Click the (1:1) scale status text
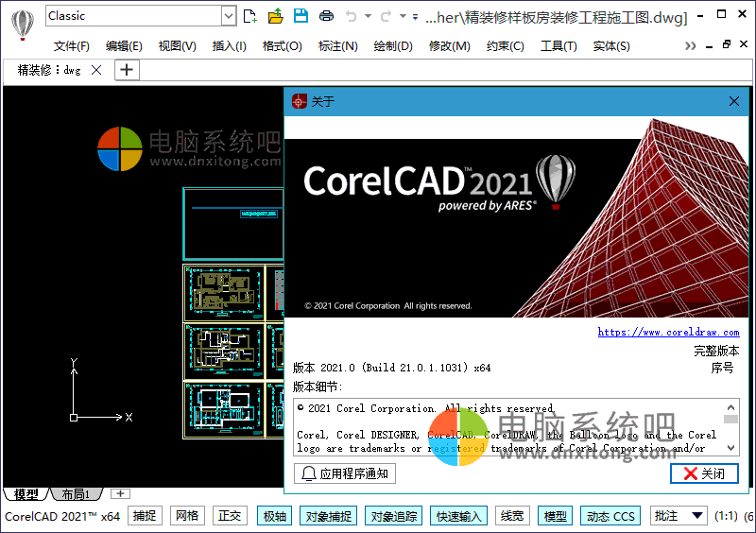The width and height of the screenshot is (756, 533). point(726,516)
